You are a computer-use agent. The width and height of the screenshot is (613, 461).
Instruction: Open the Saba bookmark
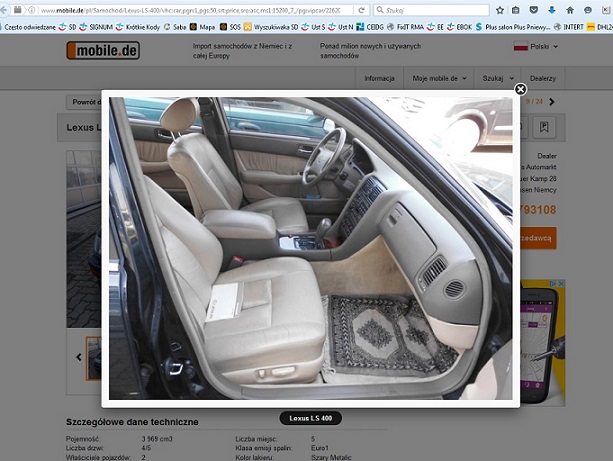175,27
